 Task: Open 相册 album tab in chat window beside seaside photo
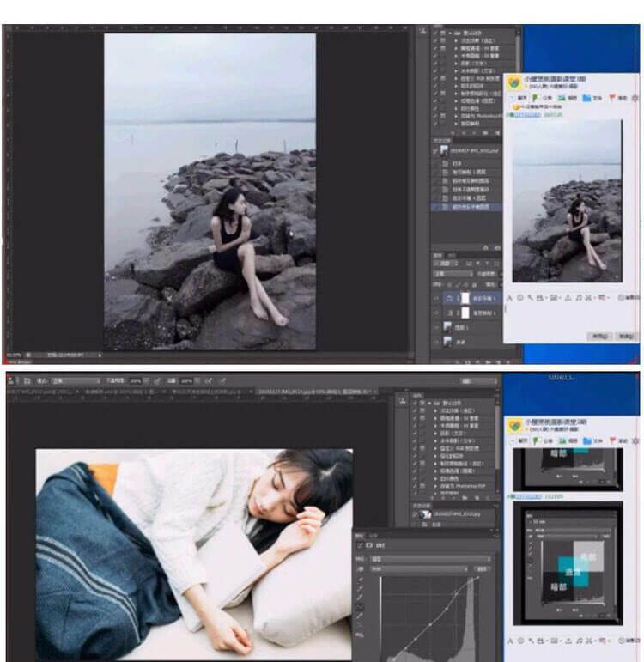(568, 98)
